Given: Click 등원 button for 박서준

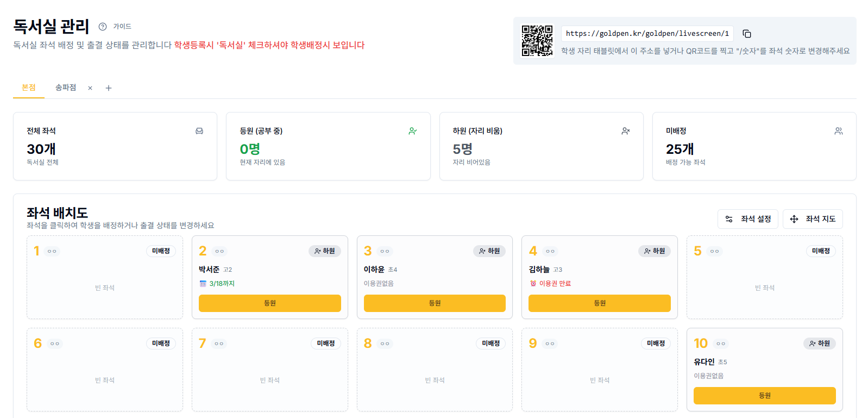Looking at the screenshot, I should click(270, 303).
